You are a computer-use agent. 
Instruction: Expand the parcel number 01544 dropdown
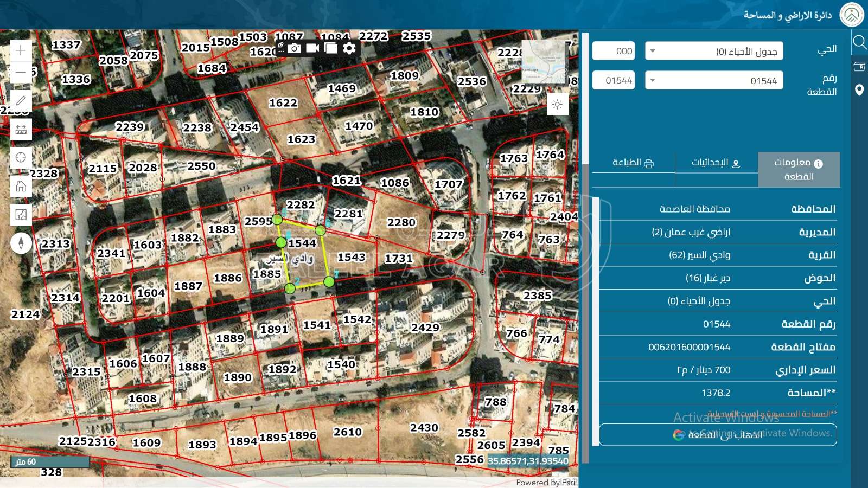pos(713,80)
